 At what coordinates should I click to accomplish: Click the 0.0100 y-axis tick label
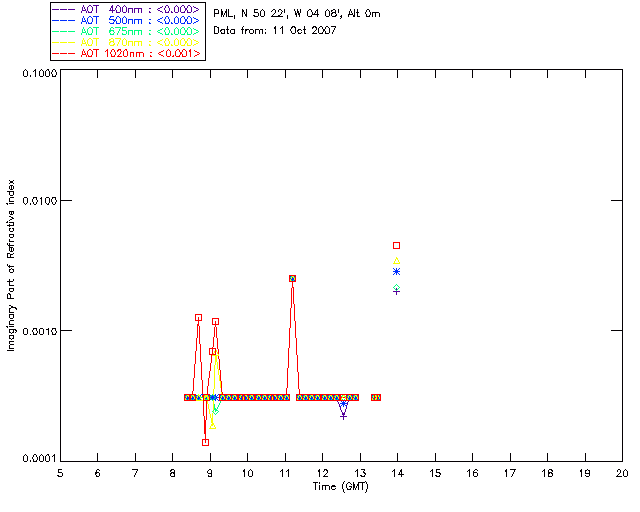pos(40,201)
